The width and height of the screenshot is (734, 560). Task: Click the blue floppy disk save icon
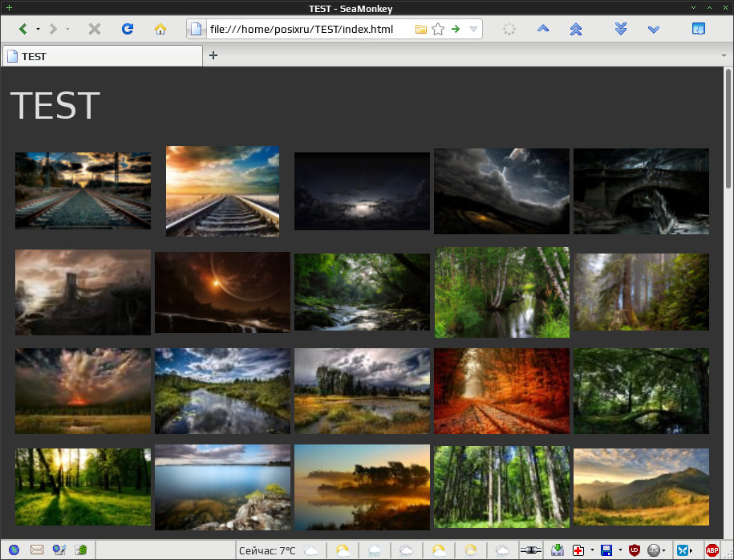click(x=606, y=550)
